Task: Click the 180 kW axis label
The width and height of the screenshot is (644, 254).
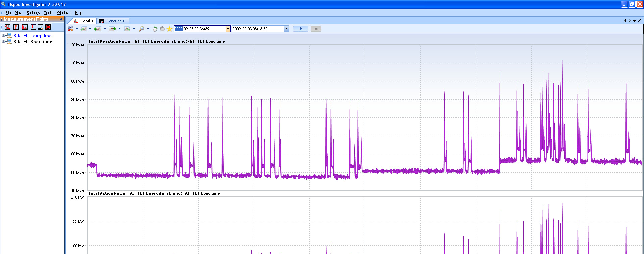Action: [77, 246]
